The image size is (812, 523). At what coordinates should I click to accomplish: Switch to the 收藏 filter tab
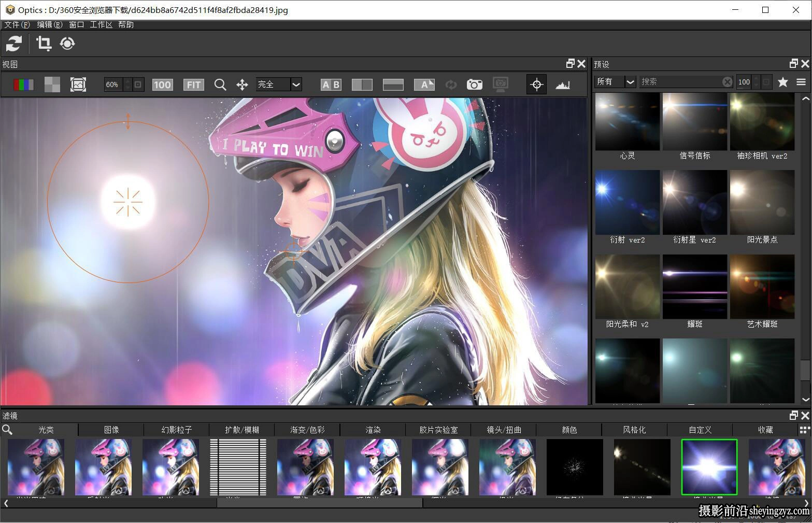[765, 430]
